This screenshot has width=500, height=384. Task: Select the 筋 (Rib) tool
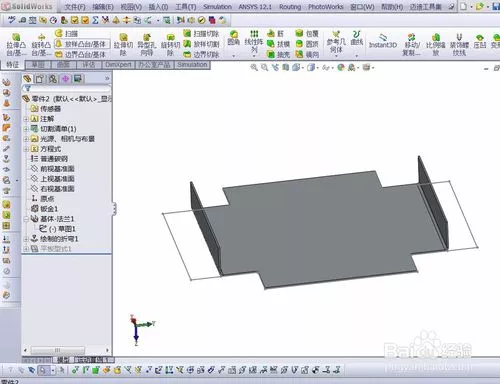click(275, 33)
